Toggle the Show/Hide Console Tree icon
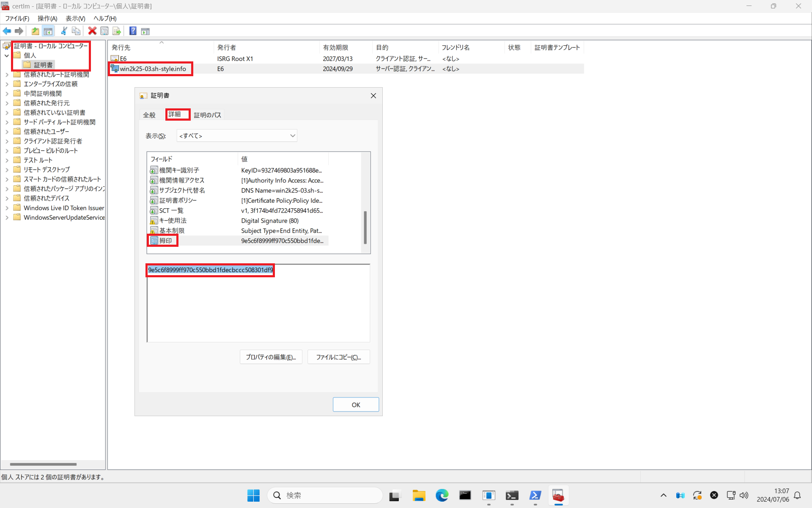 (48, 31)
